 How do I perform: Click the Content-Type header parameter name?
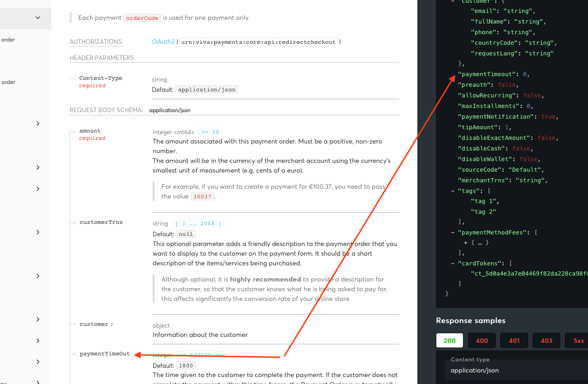pos(101,78)
